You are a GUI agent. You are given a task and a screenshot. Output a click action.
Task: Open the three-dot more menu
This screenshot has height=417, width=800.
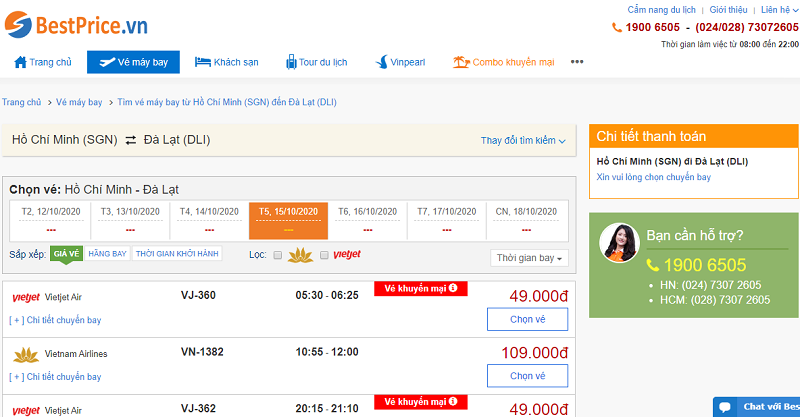pyautogui.click(x=577, y=62)
